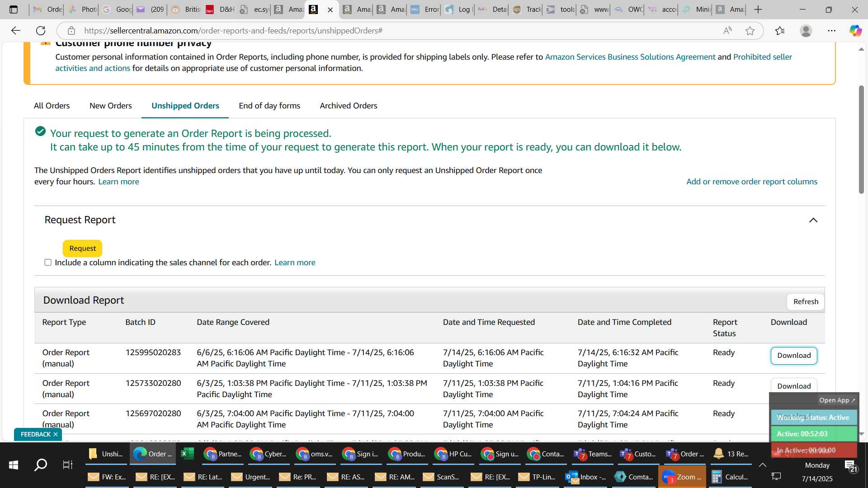Click Open App in the tracker widget
This screenshot has width=868, height=488.
[837, 400]
